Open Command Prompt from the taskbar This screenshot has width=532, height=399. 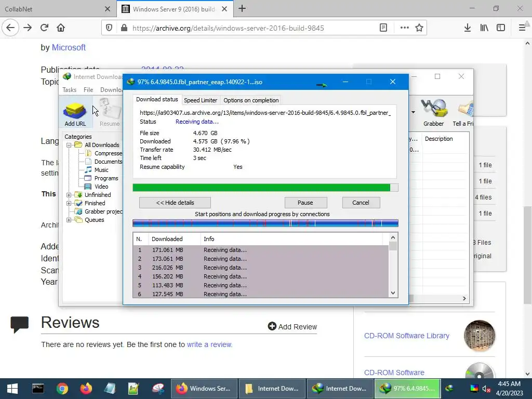point(37,389)
